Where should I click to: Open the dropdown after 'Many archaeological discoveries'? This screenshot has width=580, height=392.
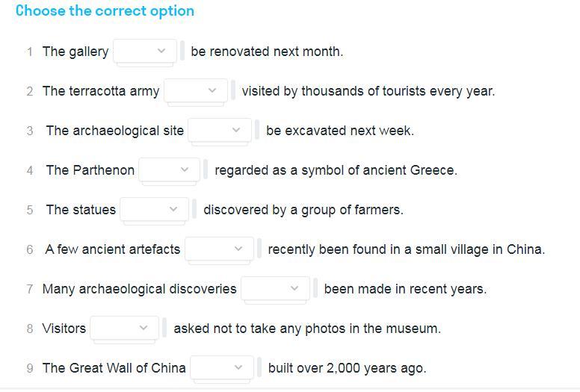(x=276, y=289)
